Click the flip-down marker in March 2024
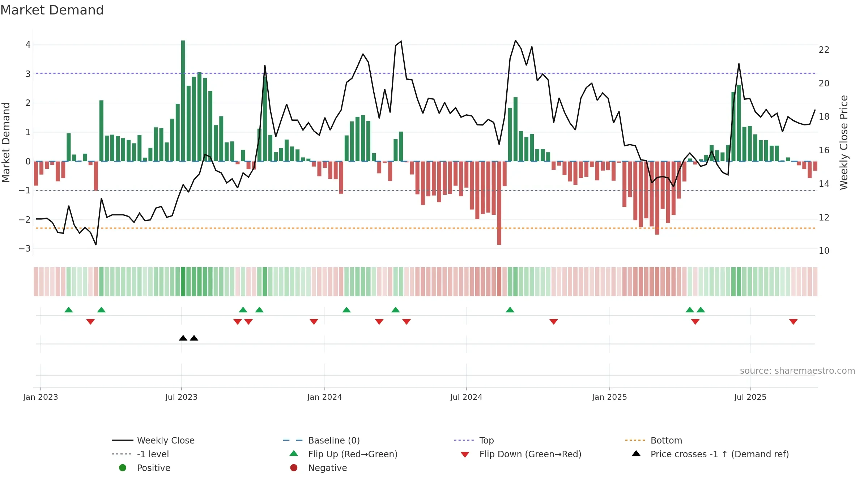 [x=379, y=321]
